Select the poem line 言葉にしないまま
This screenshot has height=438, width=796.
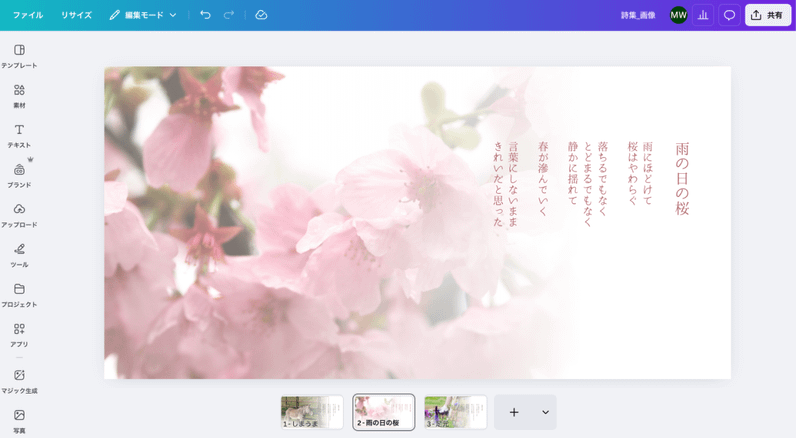coord(513,184)
